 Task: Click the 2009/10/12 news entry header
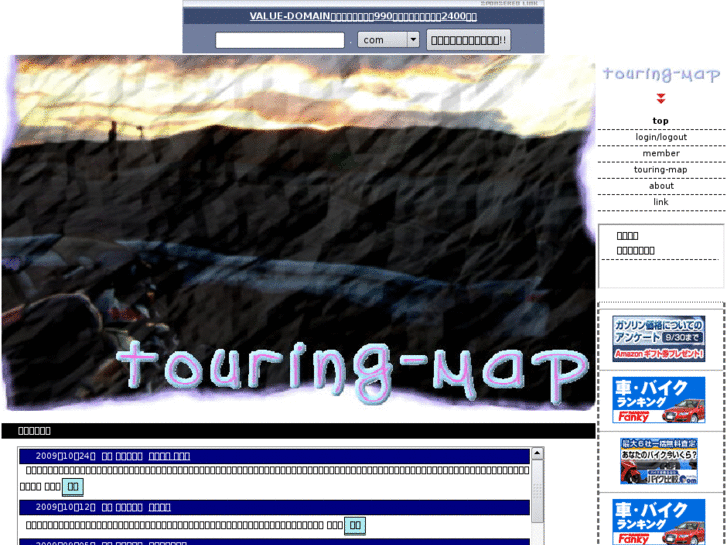(274, 507)
